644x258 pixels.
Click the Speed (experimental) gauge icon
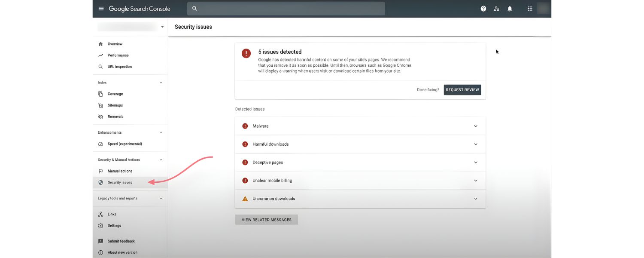pyautogui.click(x=100, y=144)
